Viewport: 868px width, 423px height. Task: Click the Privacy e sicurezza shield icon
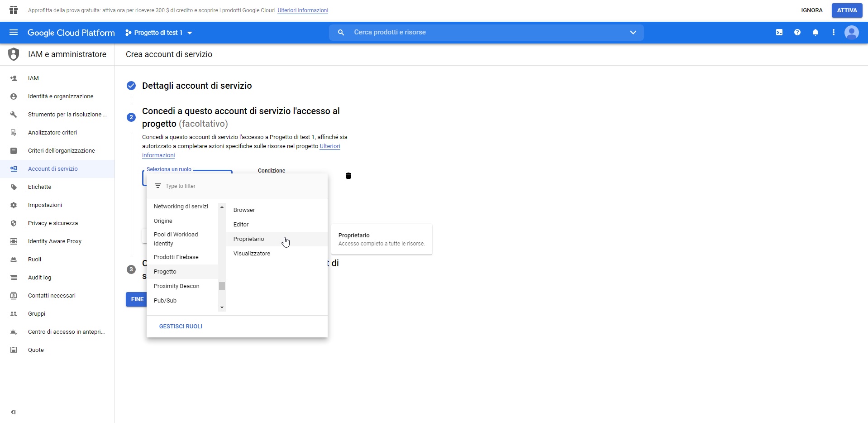[14, 223]
